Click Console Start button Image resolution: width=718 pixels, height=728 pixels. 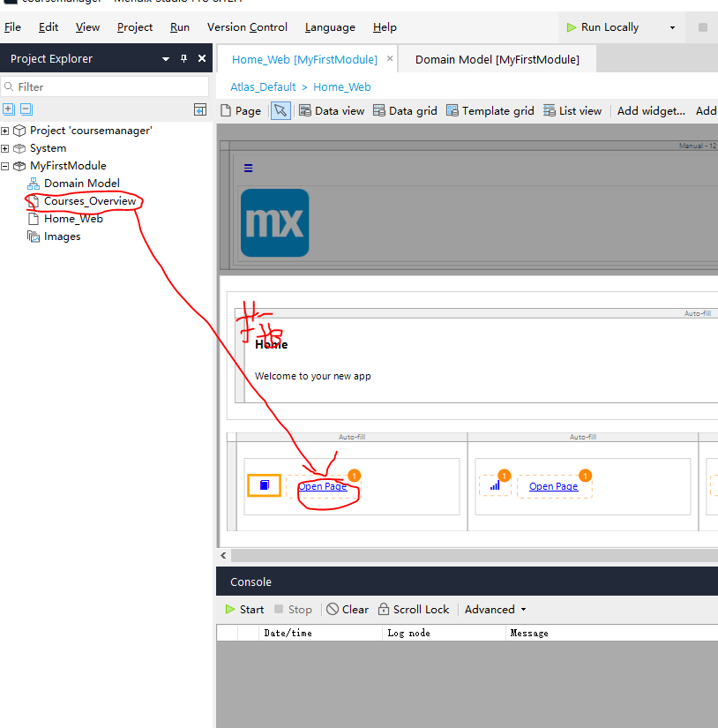[244, 610]
